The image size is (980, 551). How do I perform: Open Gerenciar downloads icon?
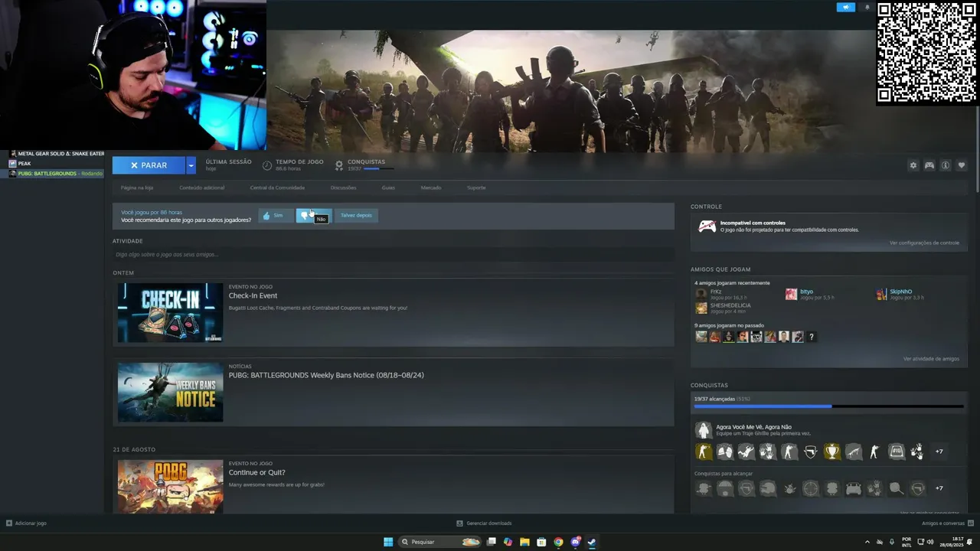(x=459, y=523)
